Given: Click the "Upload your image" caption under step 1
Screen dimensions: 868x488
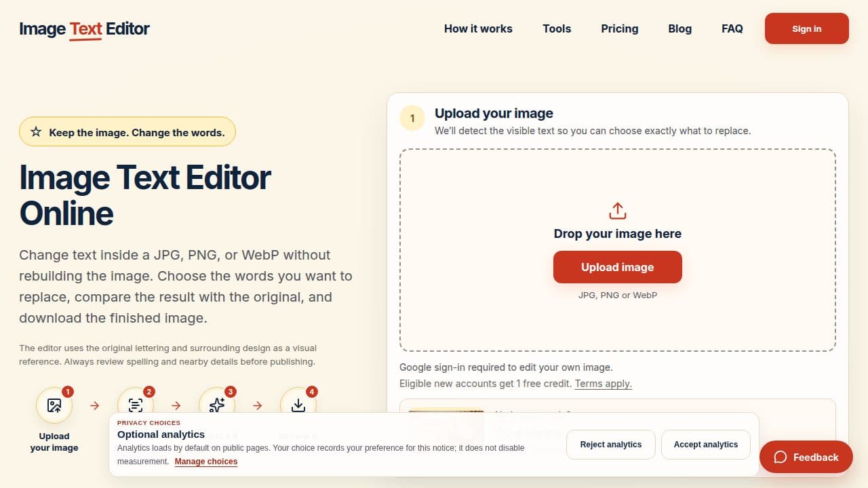Looking at the screenshot, I should [x=54, y=442].
